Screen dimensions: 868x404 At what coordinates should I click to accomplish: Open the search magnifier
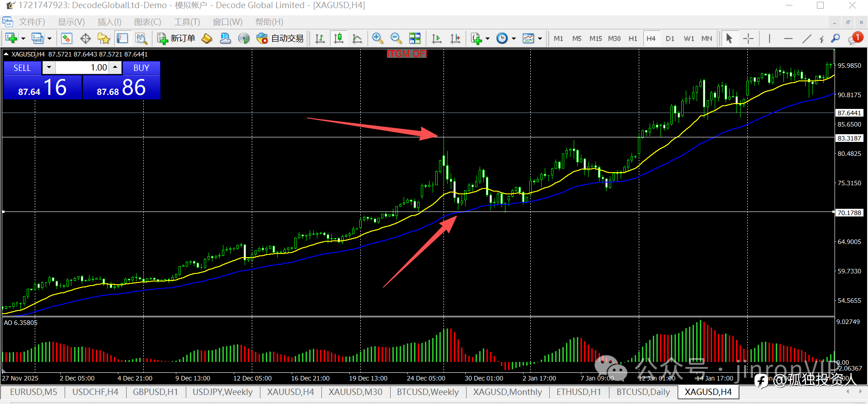[x=835, y=38]
